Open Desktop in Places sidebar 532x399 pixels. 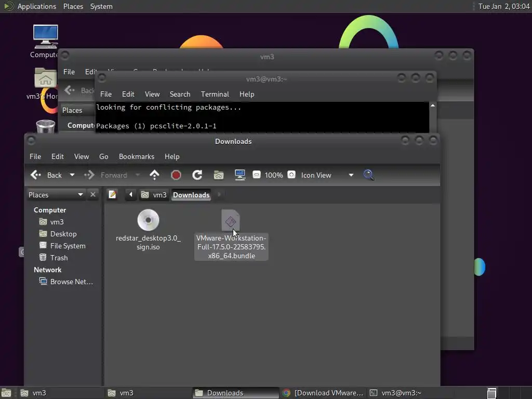(63, 234)
